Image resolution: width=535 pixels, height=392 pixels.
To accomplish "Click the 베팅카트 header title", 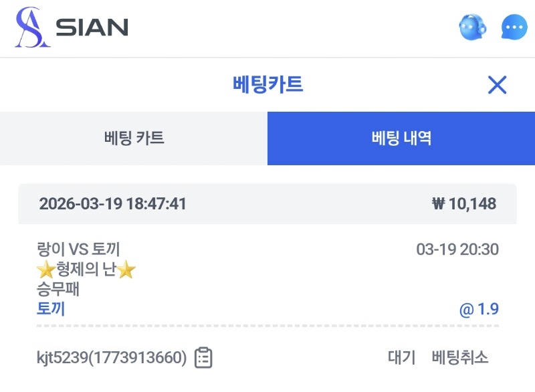I will (x=267, y=85).
